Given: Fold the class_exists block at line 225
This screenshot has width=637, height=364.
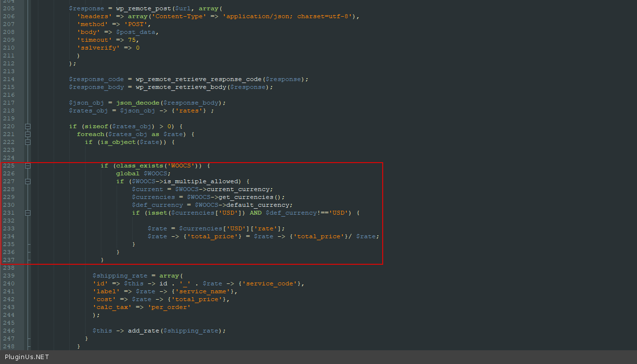Looking at the screenshot, I should pos(28,166).
